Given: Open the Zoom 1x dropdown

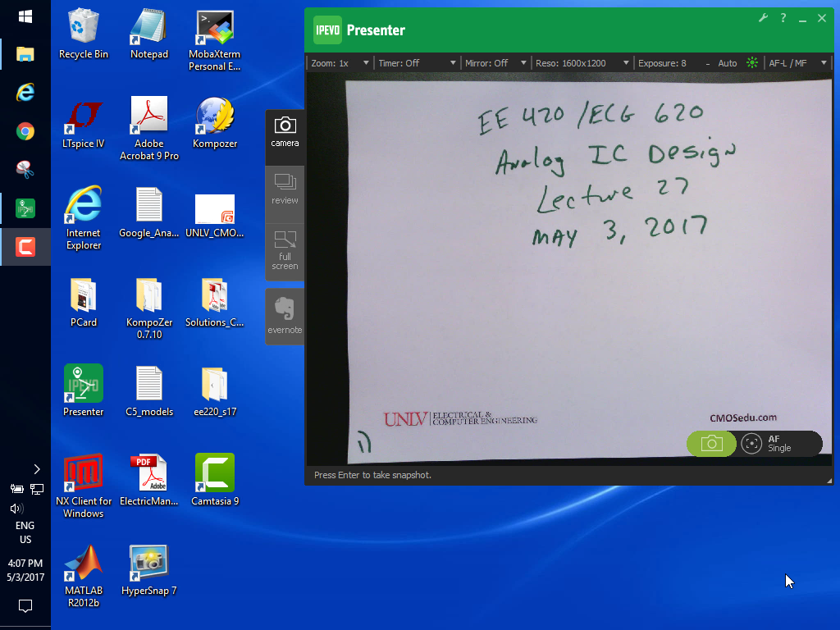Looking at the screenshot, I should pyautogui.click(x=340, y=63).
